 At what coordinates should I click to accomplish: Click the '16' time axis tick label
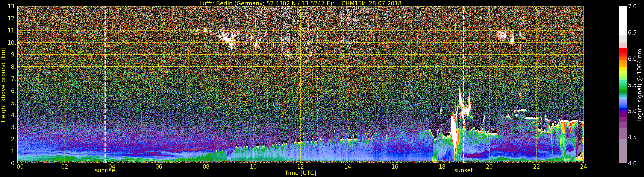pos(395,167)
